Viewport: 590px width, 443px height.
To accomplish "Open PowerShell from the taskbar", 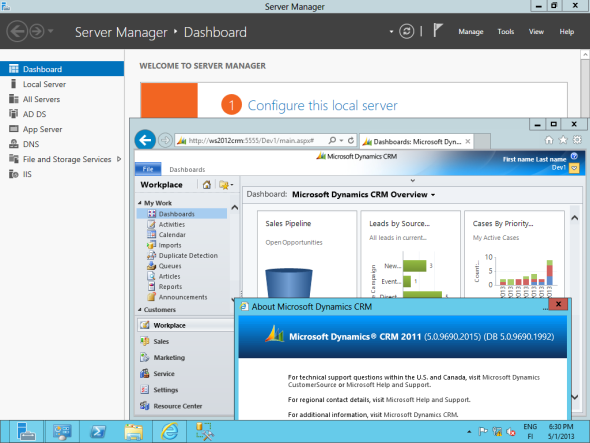I will coord(98,431).
